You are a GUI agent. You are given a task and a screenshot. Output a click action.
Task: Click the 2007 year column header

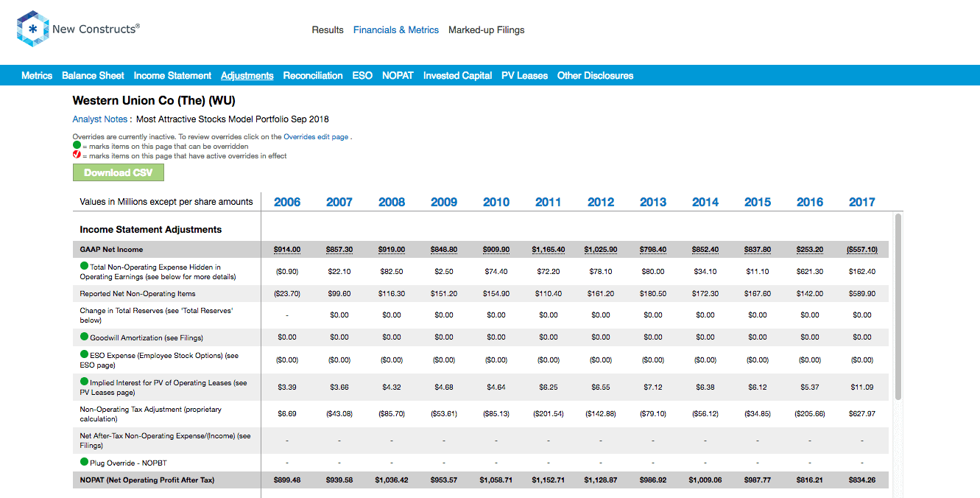click(x=339, y=202)
